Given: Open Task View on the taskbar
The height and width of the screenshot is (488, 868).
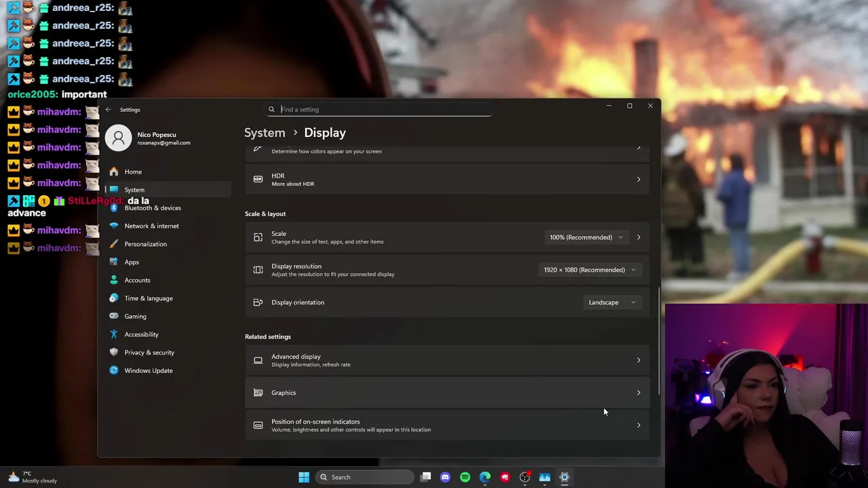Looking at the screenshot, I should coord(425,477).
